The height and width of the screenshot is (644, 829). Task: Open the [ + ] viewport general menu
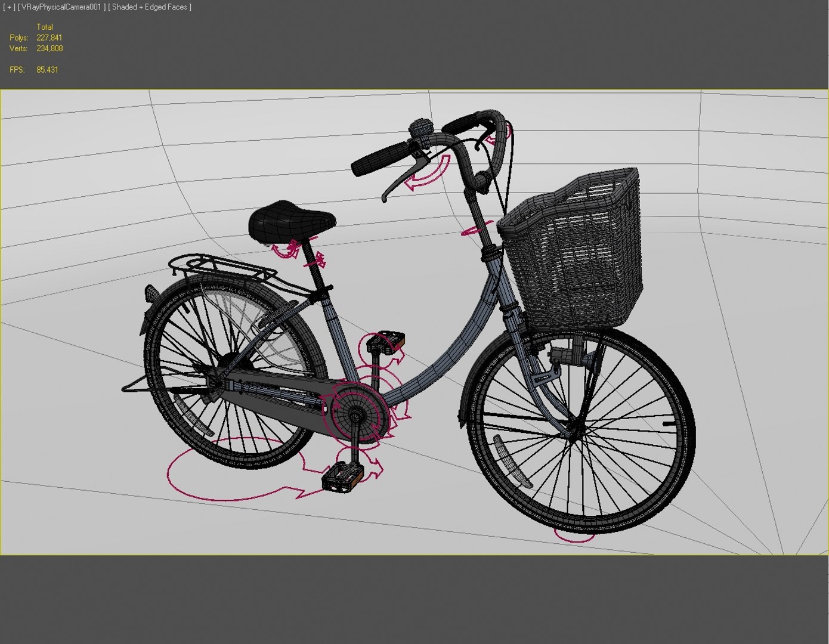10,7
